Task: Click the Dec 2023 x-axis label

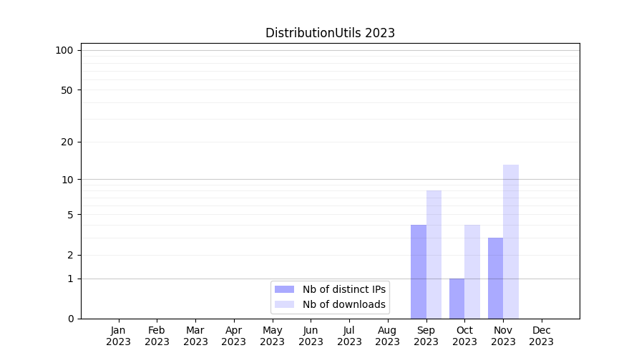Action: point(541,336)
